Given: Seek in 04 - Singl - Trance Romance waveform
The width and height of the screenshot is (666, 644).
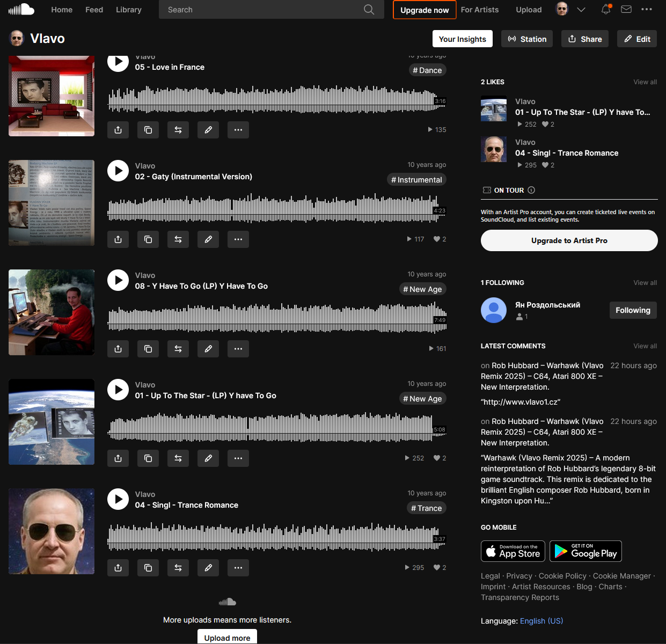Looking at the screenshot, I should click(277, 537).
